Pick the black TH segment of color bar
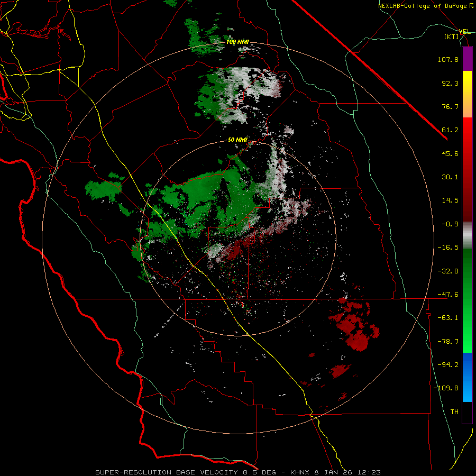The height and width of the screenshot is (476, 476). point(467,413)
